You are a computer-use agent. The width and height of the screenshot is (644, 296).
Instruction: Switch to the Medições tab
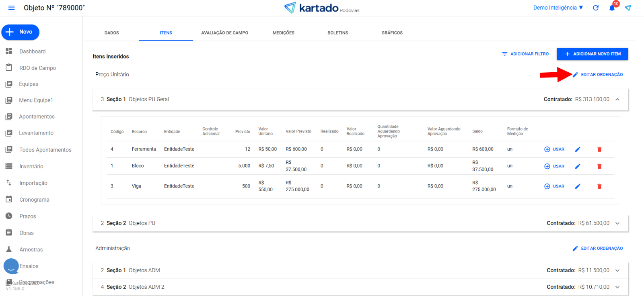pos(283,33)
